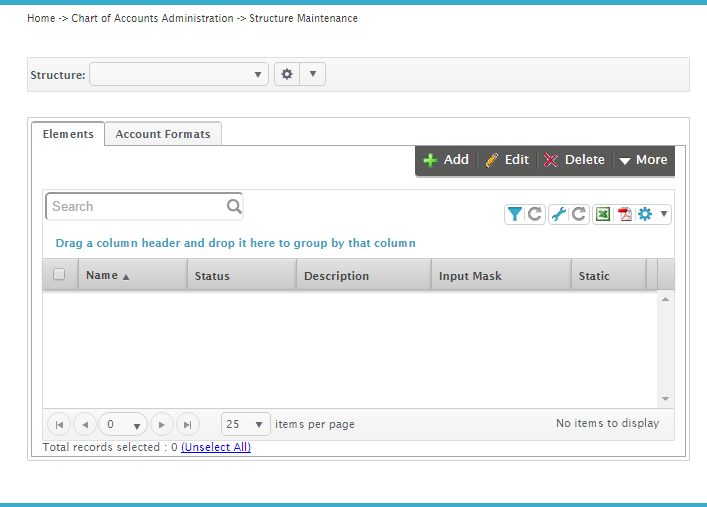
Task: Click the magnifier search icon
Action: 234,206
